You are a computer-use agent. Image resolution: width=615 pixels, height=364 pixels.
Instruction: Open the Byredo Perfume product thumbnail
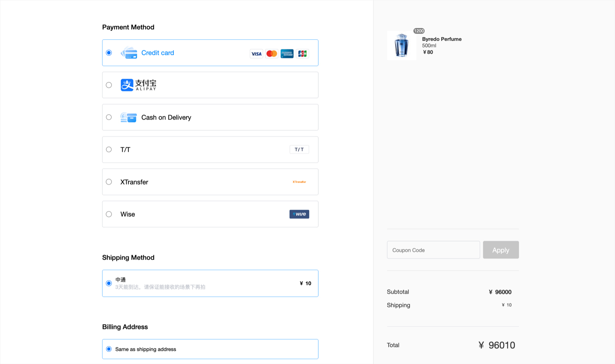click(401, 45)
